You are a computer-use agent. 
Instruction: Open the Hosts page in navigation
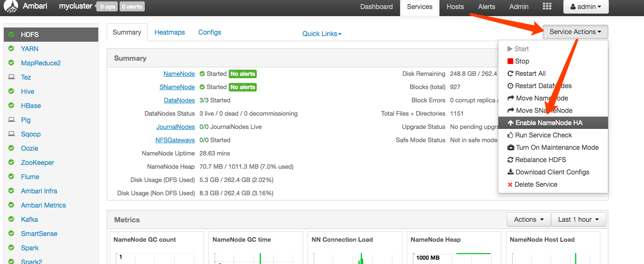tap(455, 7)
